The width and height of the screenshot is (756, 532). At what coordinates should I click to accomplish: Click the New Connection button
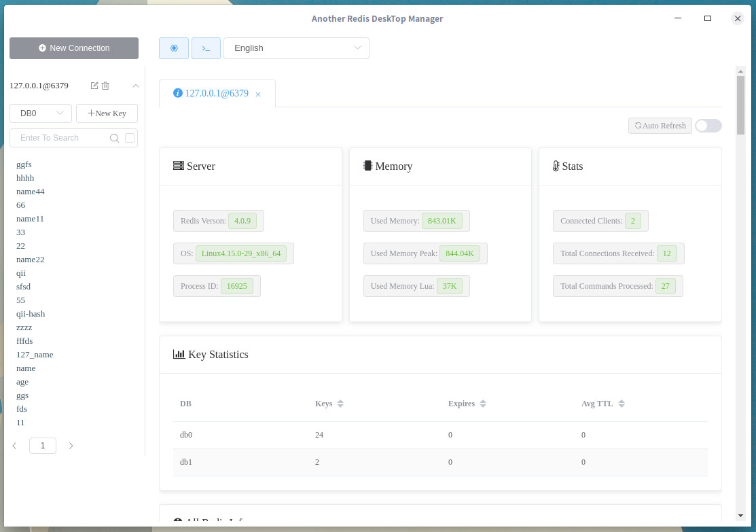click(x=74, y=48)
